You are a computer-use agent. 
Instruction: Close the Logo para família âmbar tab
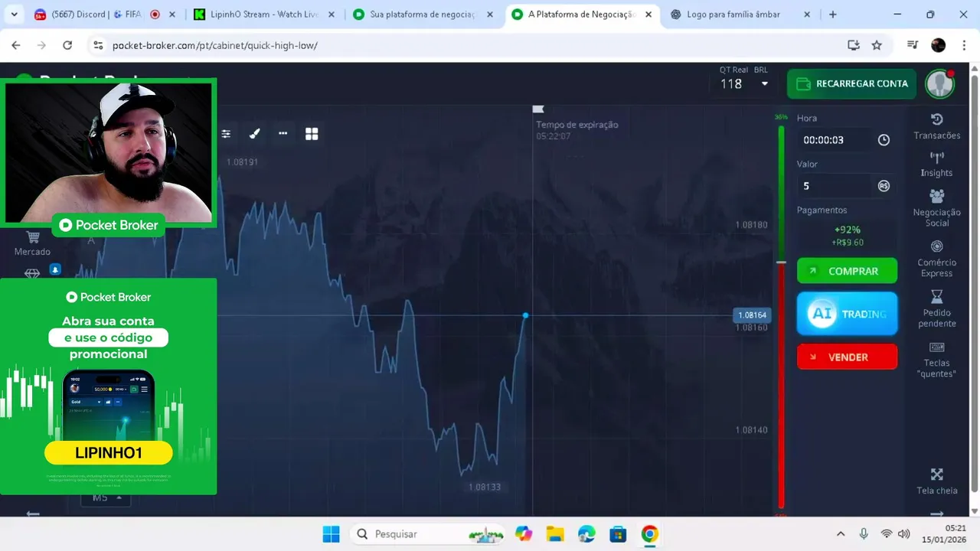(x=807, y=15)
